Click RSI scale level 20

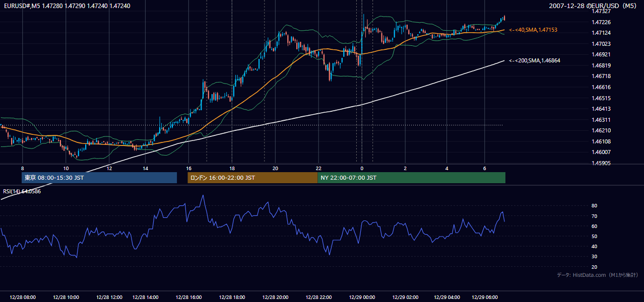595,267
